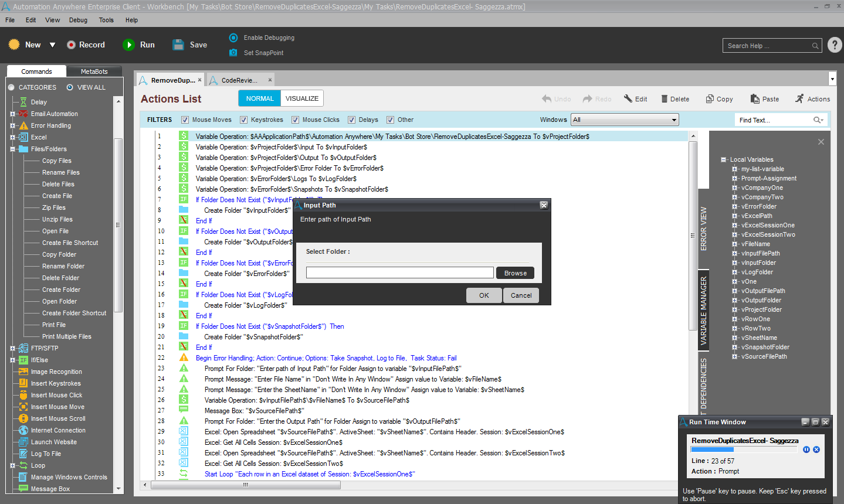Click the Insert Mouse Click command icon
The image size is (844, 504).
tap(23, 395)
